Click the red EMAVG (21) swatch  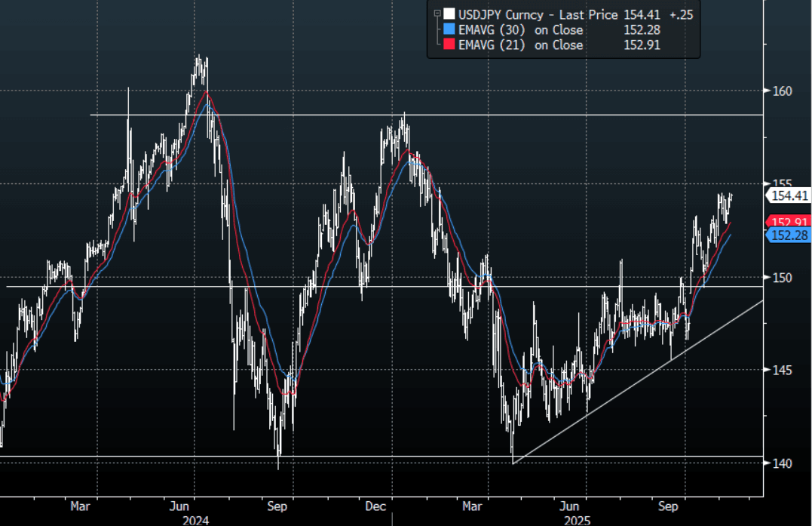point(449,45)
